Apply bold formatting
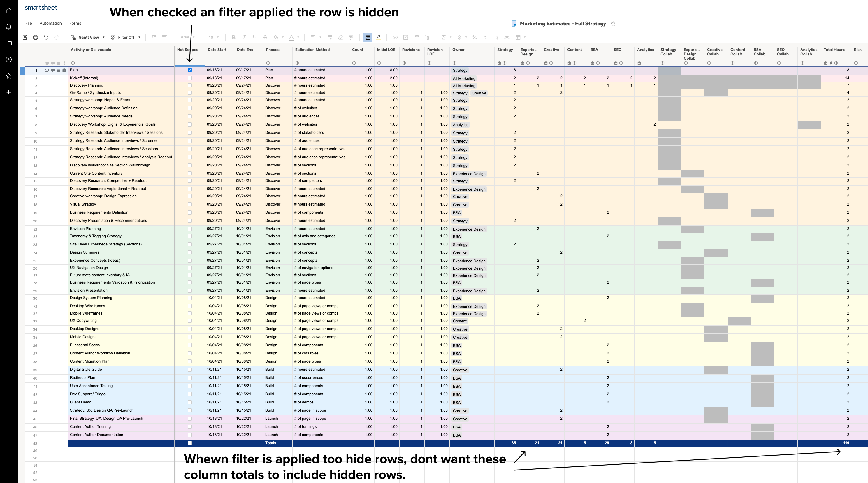The width and height of the screenshot is (868, 483). [x=233, y=37]
